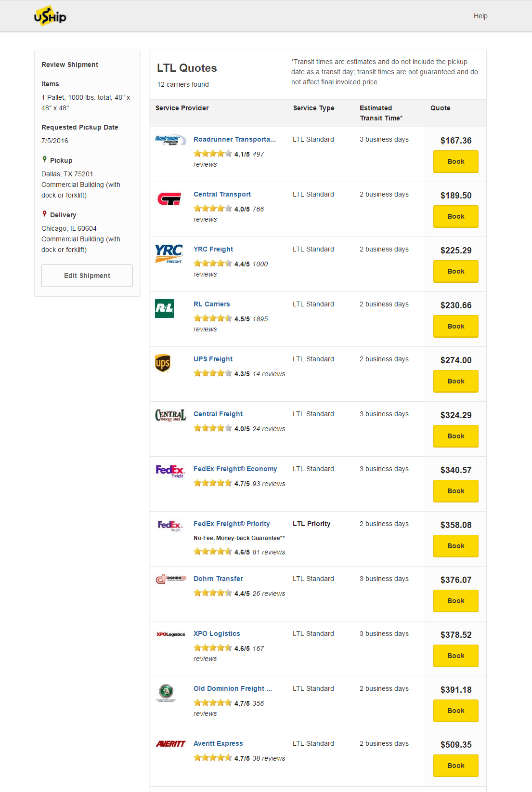Click the Central Freight Lines logo
The width and height of the screenshot is (532, 792).
tap(170, 415)
